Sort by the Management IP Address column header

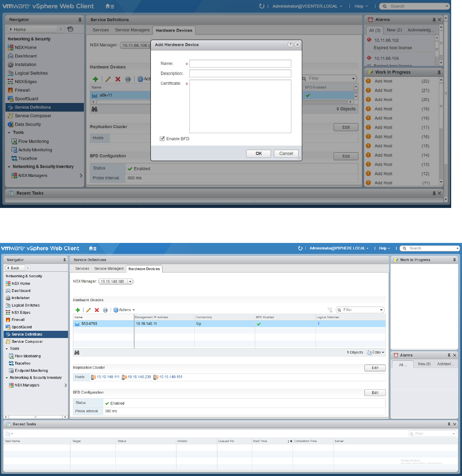coord(164,317)
